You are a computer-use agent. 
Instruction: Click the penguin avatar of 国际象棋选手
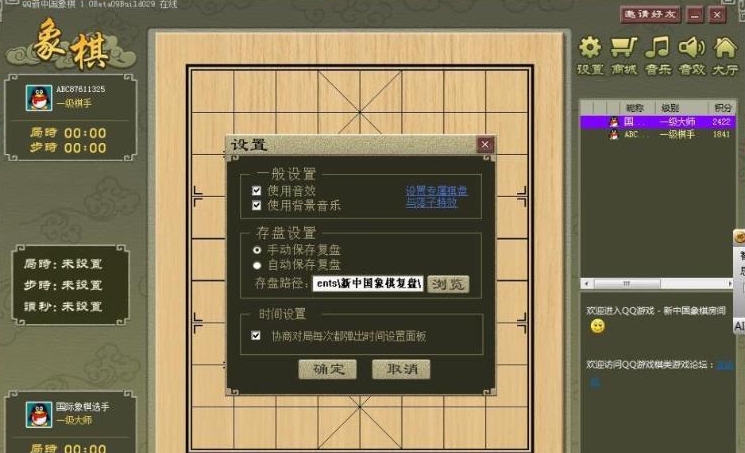pyautogui.click(x=39, y=414)
